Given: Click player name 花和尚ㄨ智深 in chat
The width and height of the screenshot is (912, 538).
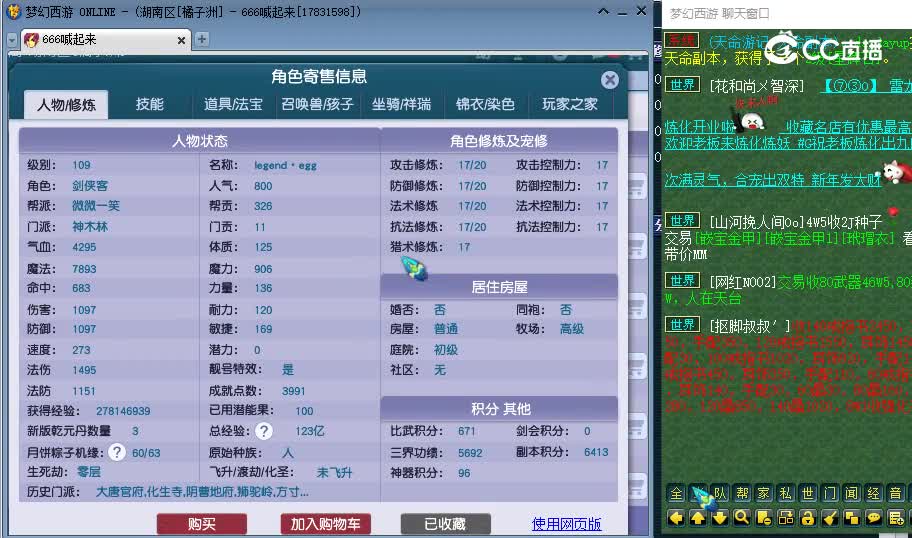Looking at the screenshot, I should click(x=757, y=87).
